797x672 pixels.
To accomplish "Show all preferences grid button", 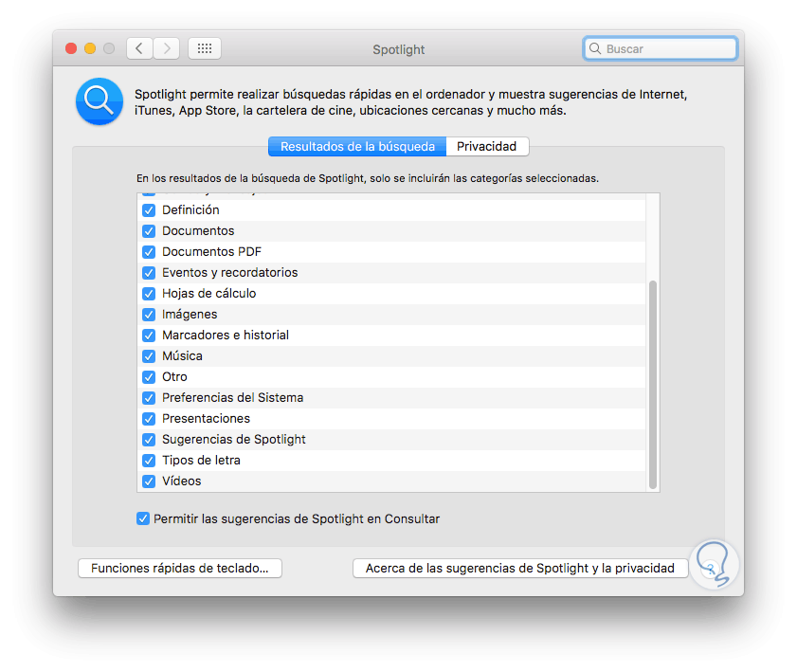I will click(x=205, y=48).
